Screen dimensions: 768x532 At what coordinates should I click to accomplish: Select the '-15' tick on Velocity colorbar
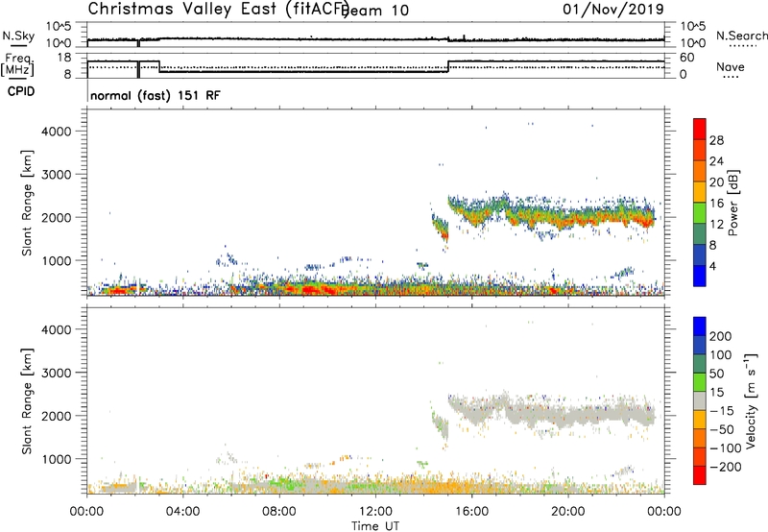[722, 410]
